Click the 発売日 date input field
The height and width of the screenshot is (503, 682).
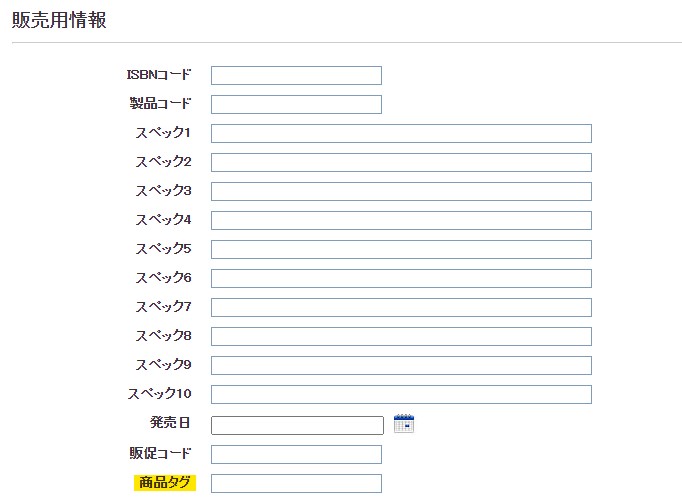click(297, 426)
